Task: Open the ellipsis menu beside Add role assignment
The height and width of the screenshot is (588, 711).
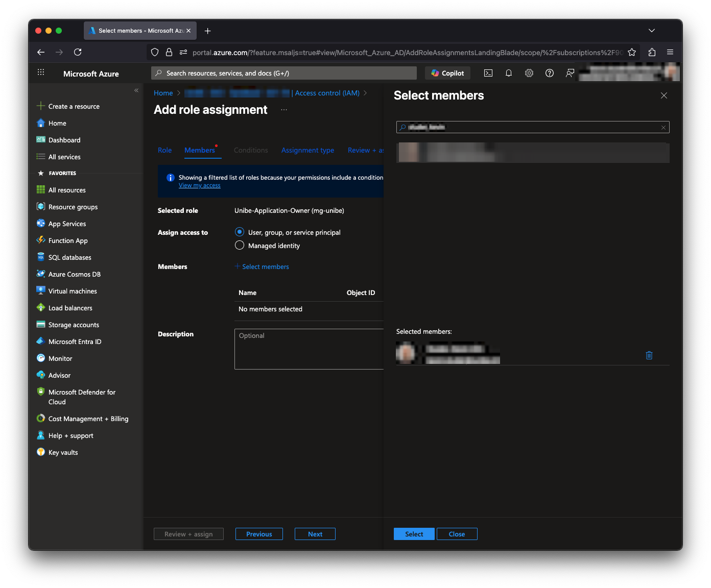Action: click(x=284, y=110)
